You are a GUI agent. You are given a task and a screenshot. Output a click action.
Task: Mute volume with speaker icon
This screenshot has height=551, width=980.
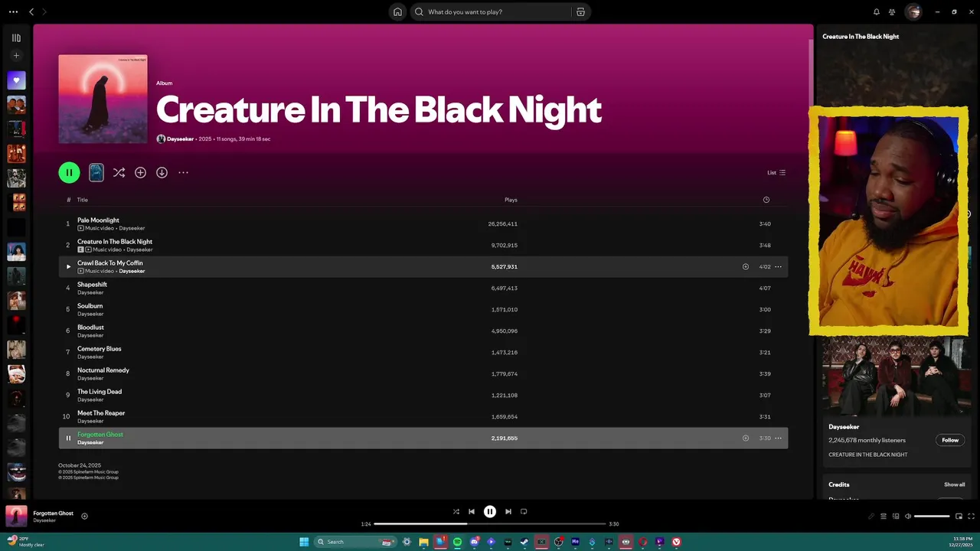pyautogui.click(x=908, y=516)
